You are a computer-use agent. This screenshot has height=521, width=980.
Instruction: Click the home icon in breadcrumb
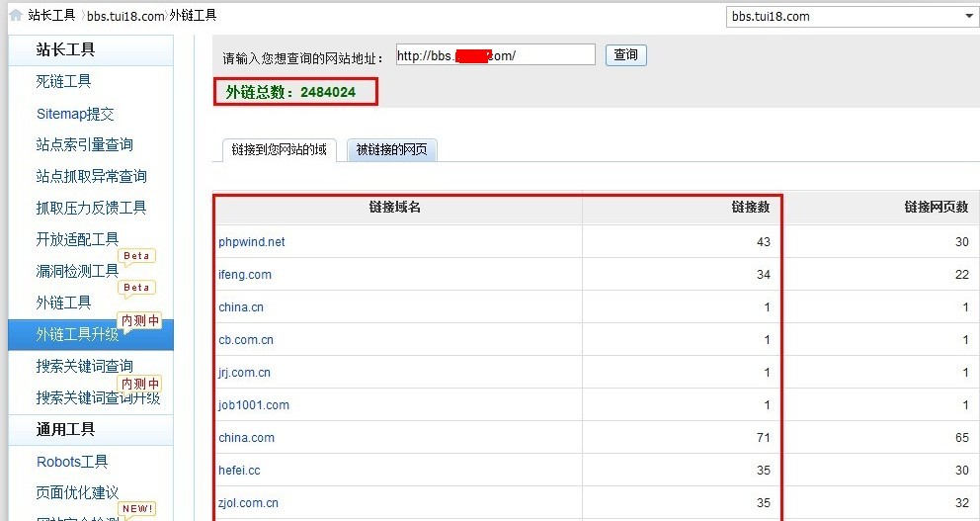(15, 16)
